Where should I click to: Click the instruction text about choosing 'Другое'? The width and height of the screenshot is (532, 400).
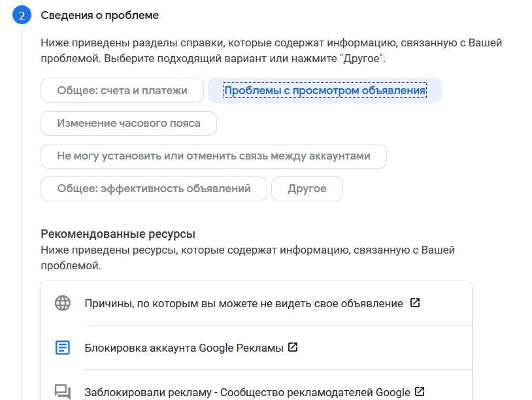point(271,50)
